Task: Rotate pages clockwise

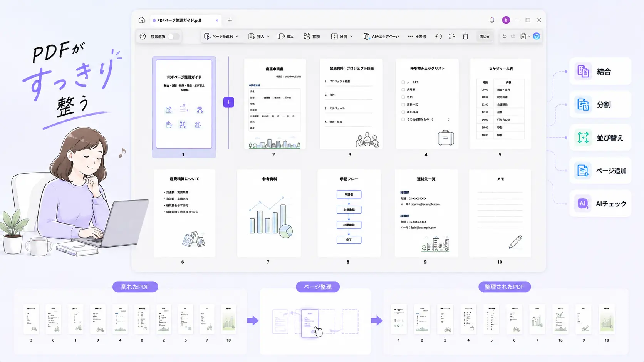Action: pyautogui.click(x=452, y=36)
